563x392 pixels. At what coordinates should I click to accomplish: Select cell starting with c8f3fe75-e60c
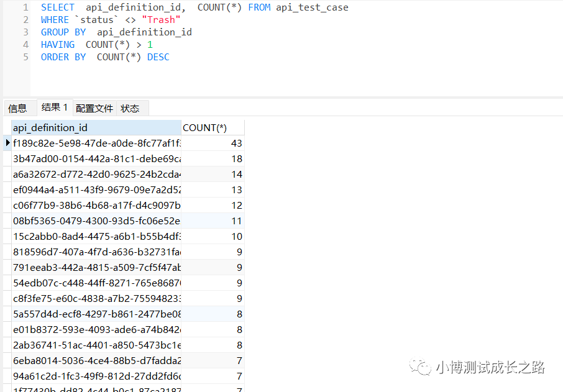click(96, 298)
